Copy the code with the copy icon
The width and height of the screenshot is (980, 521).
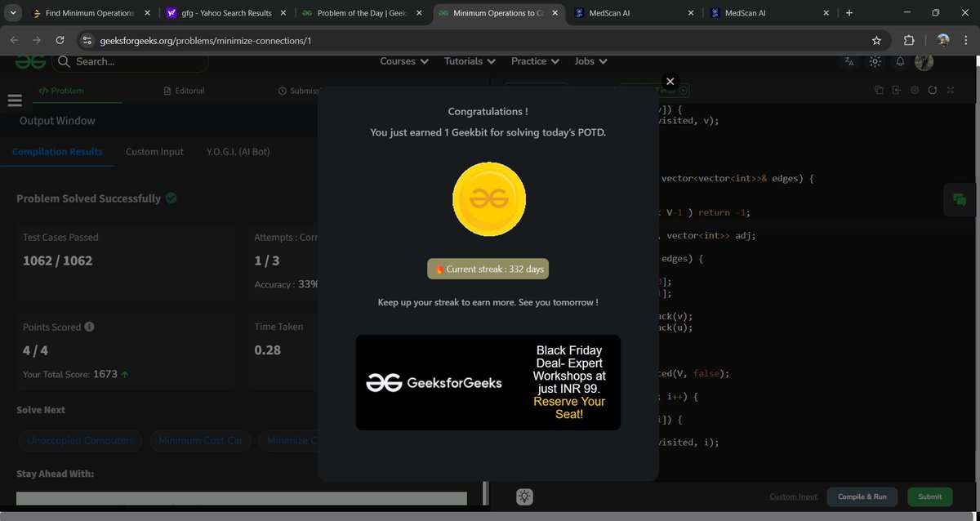880,90
